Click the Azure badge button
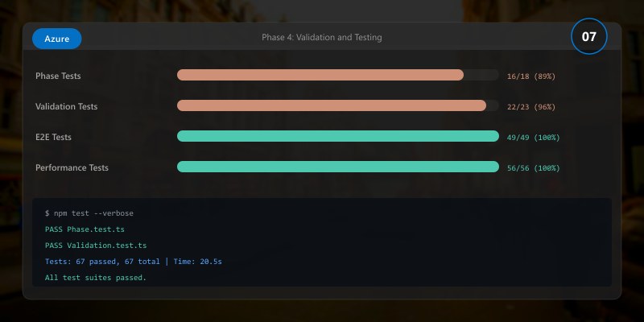The height and width of the screenshot is (322, 644). tap(56, 39)
